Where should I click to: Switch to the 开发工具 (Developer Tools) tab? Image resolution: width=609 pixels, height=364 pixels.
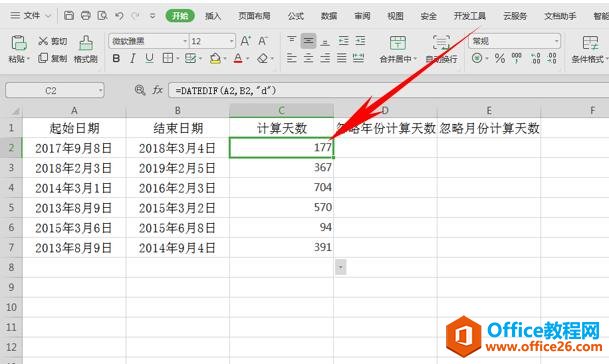470,16
